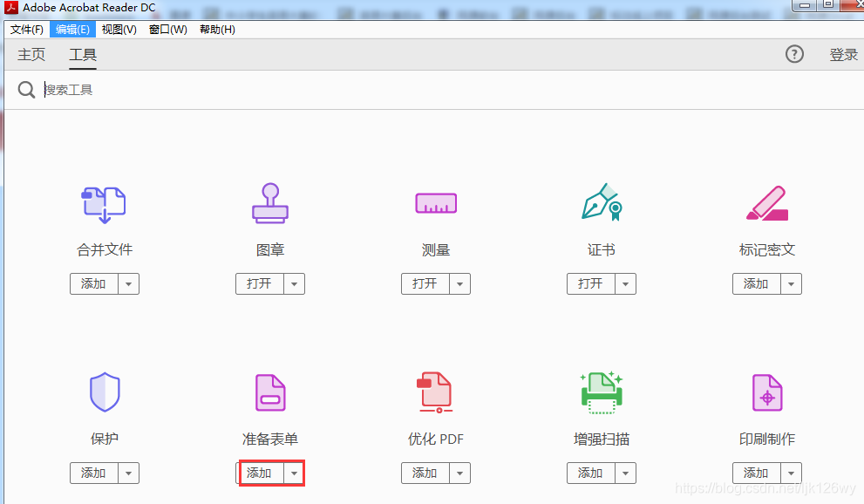This screenshot has width=864, height=504.
Task: Click the search magnifier icon
Action: 26,89
